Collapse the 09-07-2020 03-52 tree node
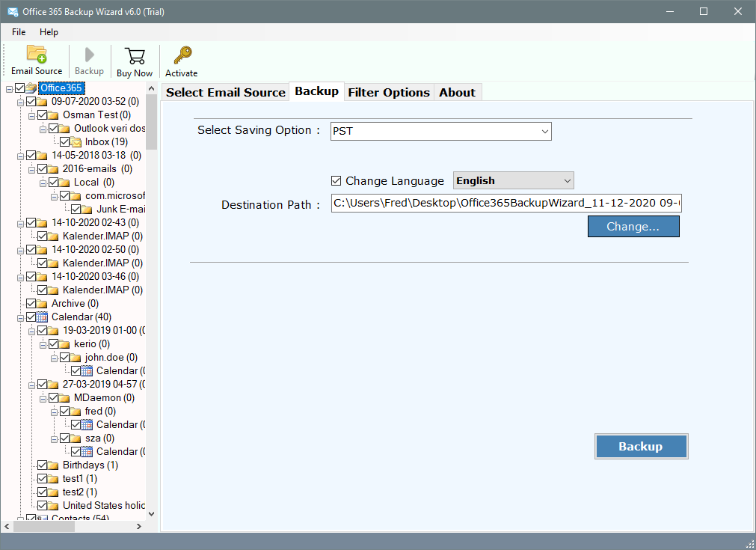 [x=20, y=103]
